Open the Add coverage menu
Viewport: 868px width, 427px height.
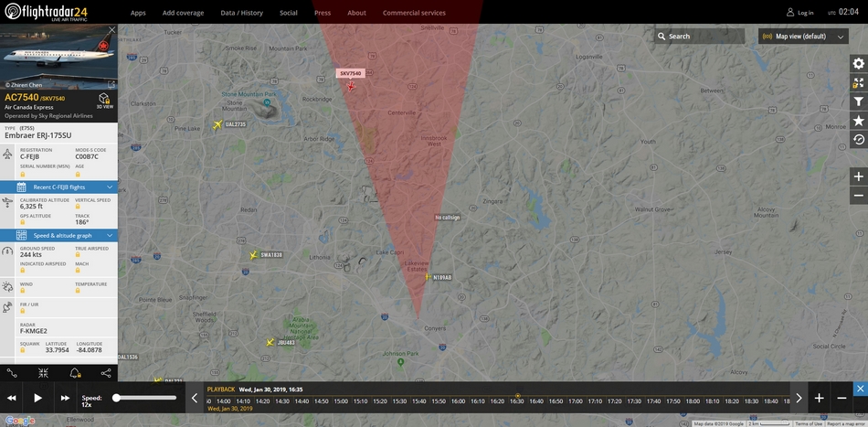184,13
